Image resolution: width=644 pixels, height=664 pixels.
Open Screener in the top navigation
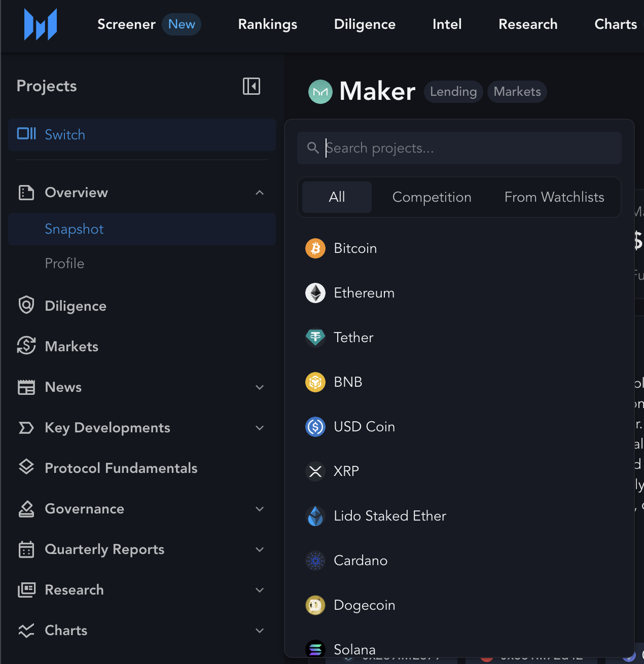point(126,24)
